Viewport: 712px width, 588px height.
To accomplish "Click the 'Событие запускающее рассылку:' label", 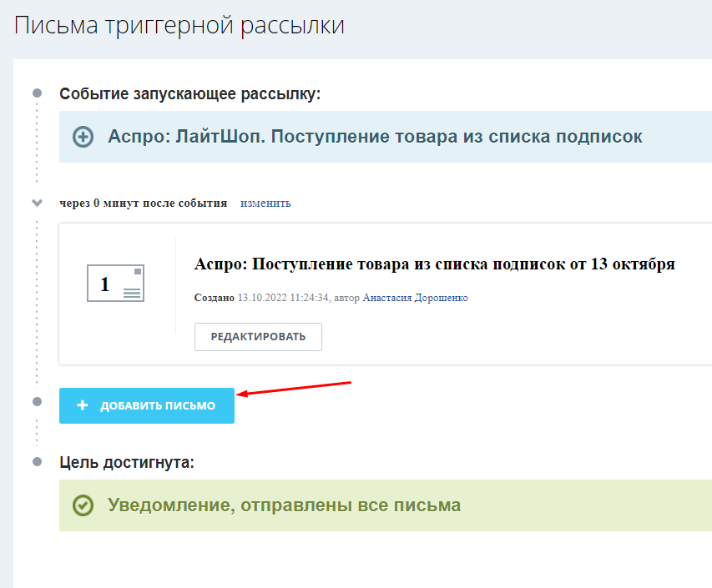I will (x=189, y=94).
